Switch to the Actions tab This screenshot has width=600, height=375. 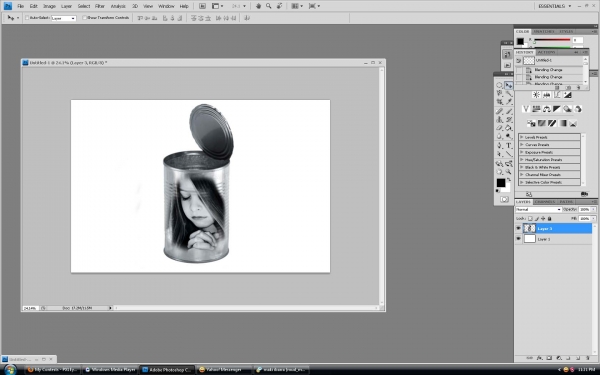point(546,52)
